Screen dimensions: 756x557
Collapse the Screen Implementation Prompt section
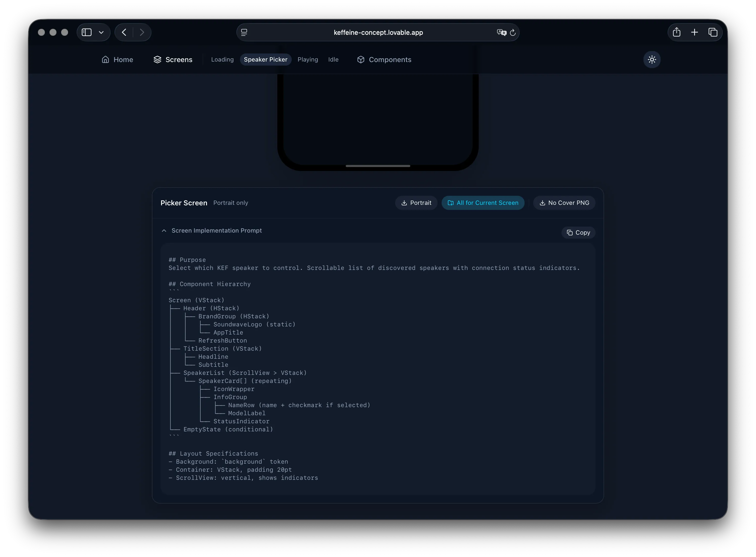point(164,230)
